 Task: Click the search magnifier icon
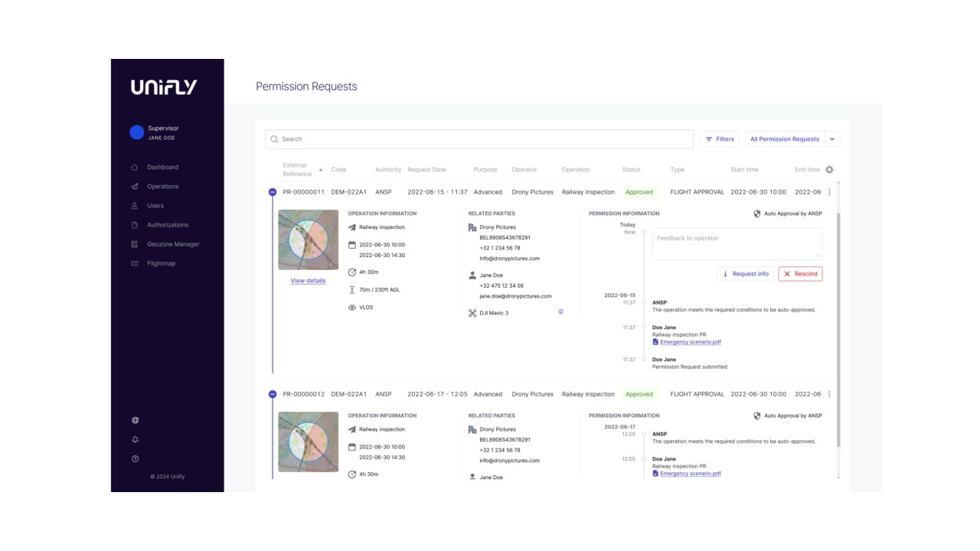(x=274, y=139)
